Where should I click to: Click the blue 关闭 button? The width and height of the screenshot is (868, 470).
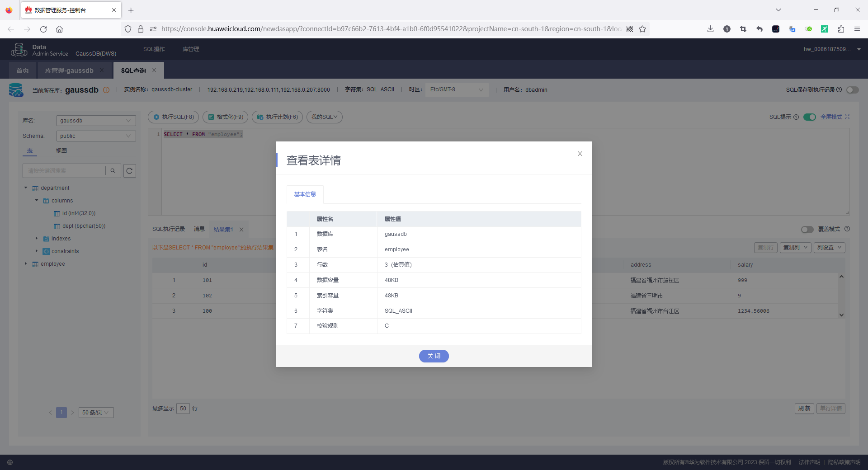tap(434, 356)
